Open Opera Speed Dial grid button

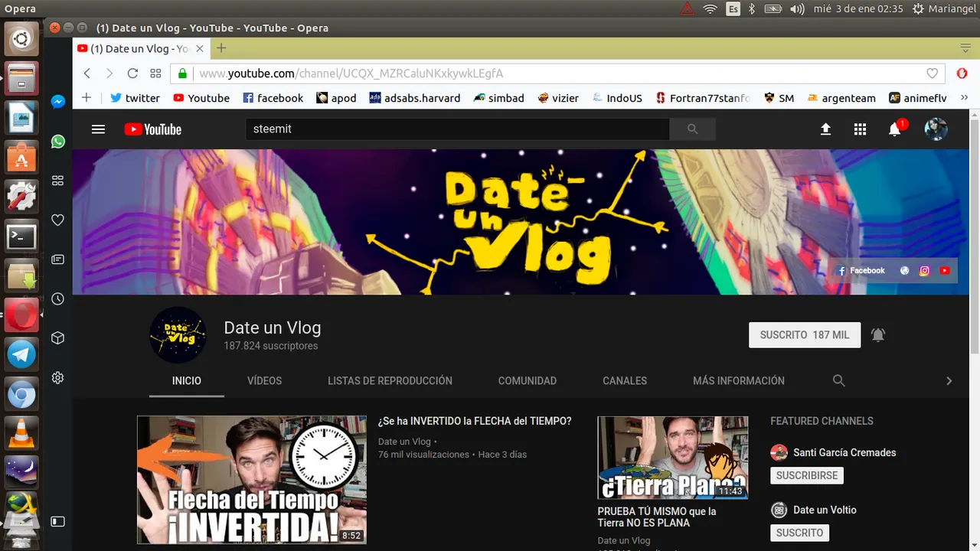155,73
